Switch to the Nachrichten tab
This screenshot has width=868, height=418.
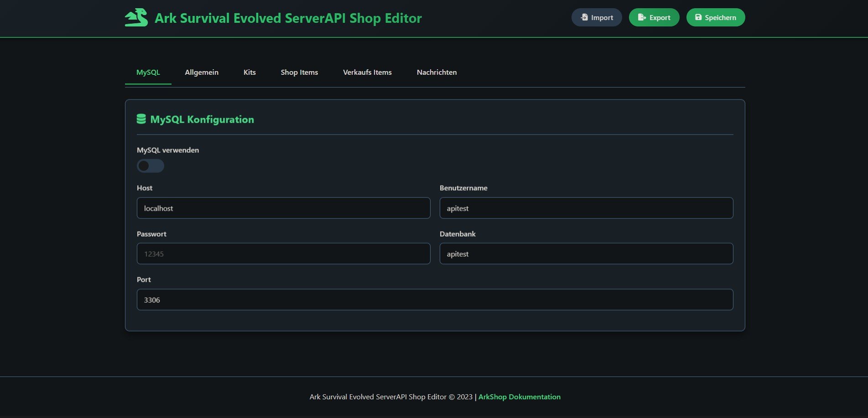(x=437, y=72)
